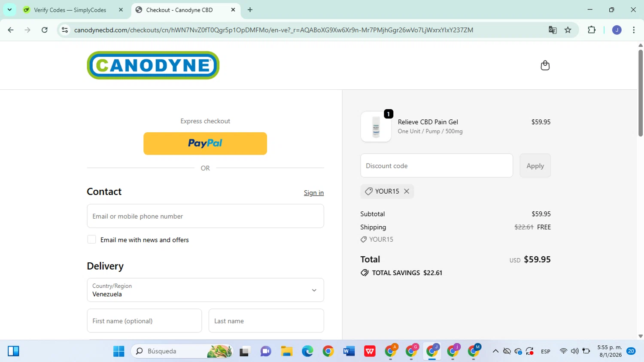Tick Email me with news and offers

tap(91, 240)
